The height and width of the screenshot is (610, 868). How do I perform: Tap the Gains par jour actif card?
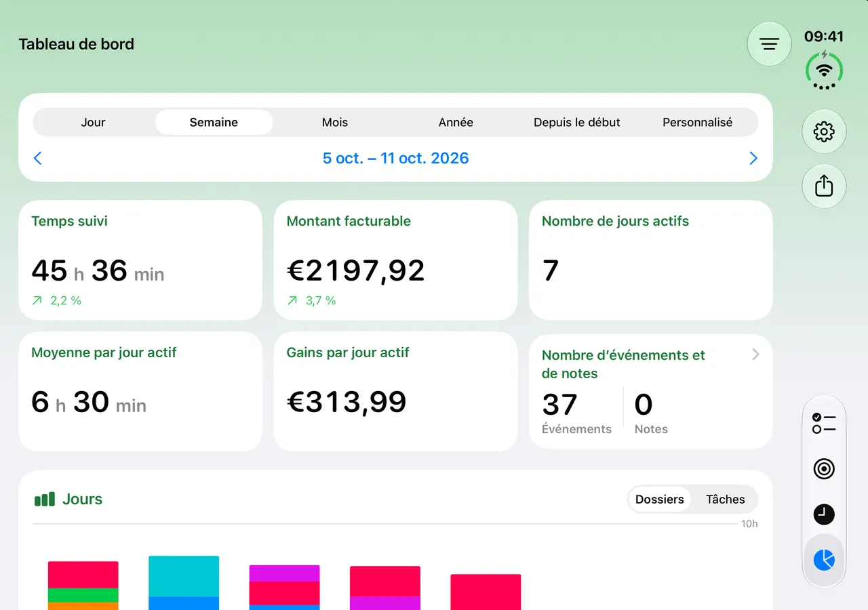pos(395,392)
